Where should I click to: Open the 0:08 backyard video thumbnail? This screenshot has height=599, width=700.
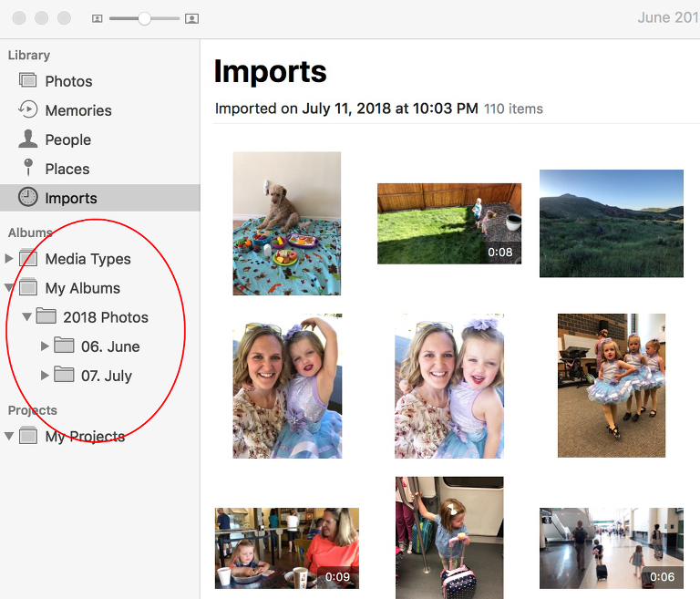pos(449,223)
